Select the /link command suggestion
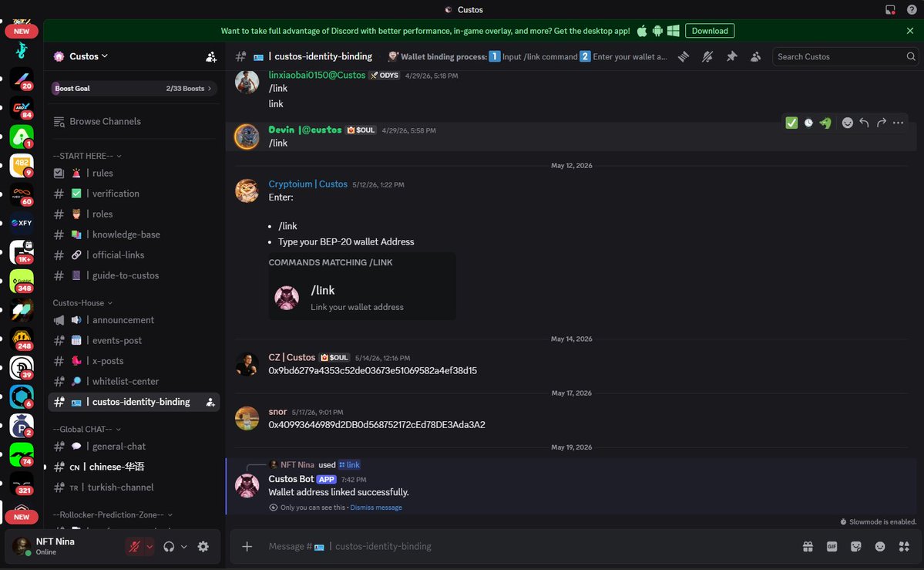This screenshot has width=924, height=570. click(x=362, y=298)
